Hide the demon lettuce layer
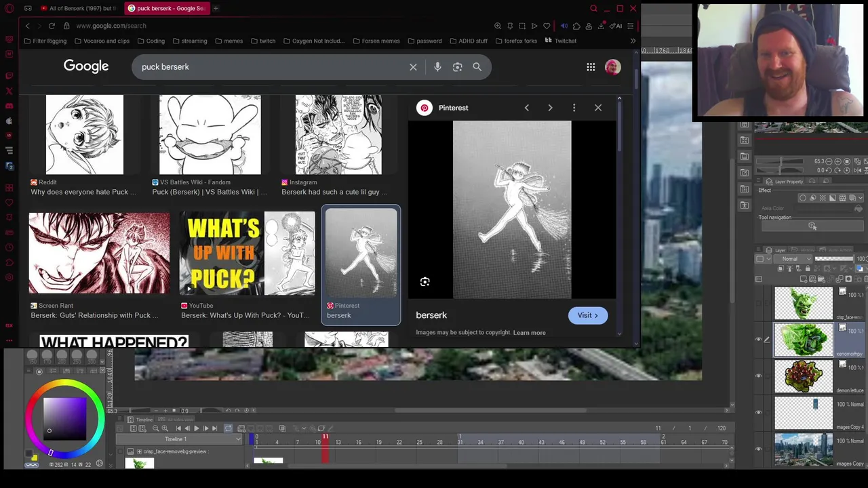The height and width of the screenshot is (488, 868). [x=759, y=376]
